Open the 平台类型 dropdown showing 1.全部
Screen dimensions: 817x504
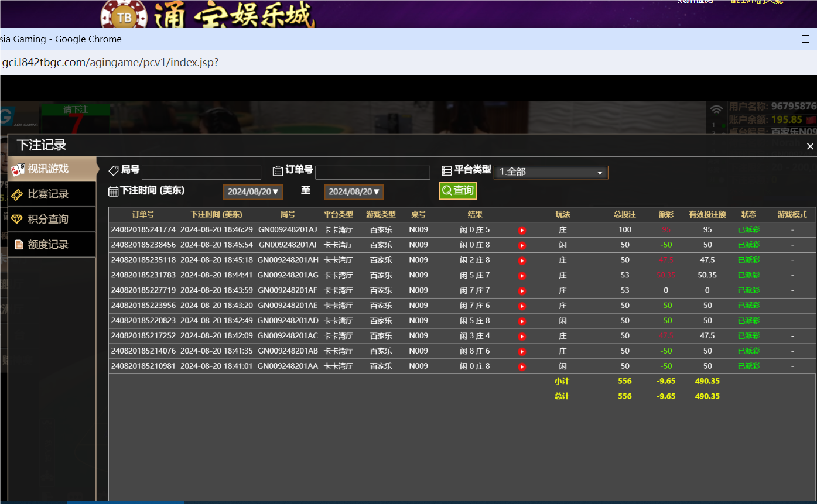point(551,172)
